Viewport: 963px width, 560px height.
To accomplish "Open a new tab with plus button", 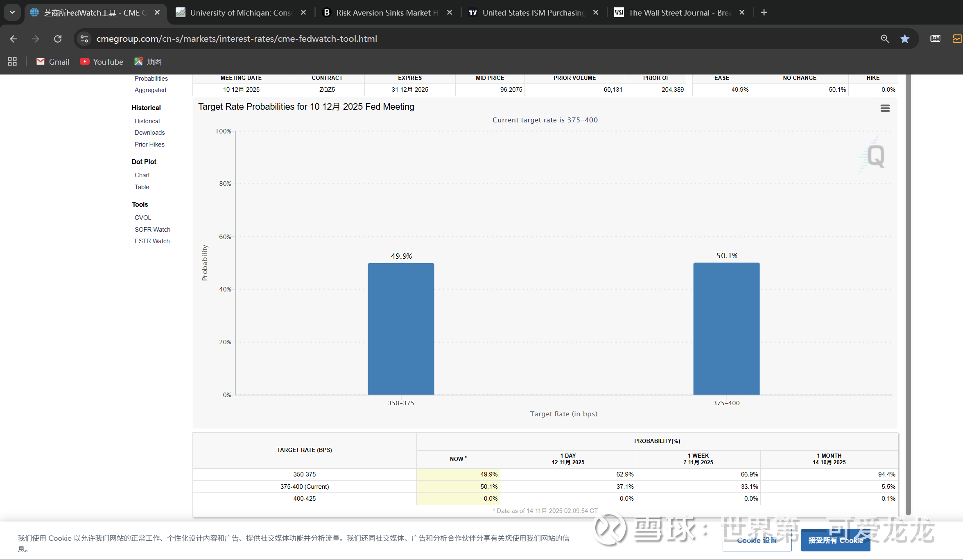I will coord(764,12).
